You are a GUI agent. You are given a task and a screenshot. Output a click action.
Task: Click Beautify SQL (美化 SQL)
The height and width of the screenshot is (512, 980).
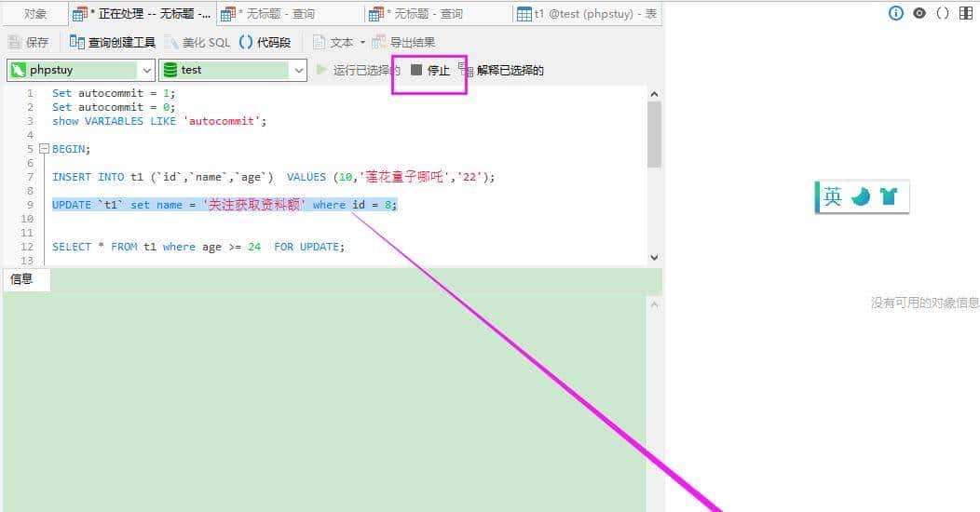click(198, 42)
